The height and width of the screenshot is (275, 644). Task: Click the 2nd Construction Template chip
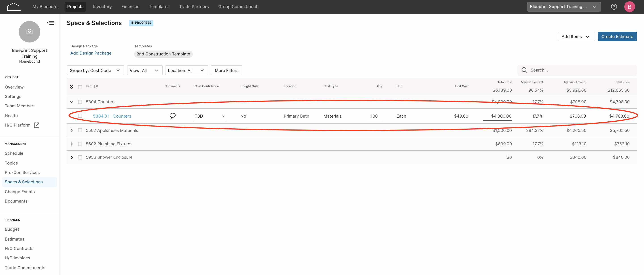pyautogui.click(x=163, y=54)
